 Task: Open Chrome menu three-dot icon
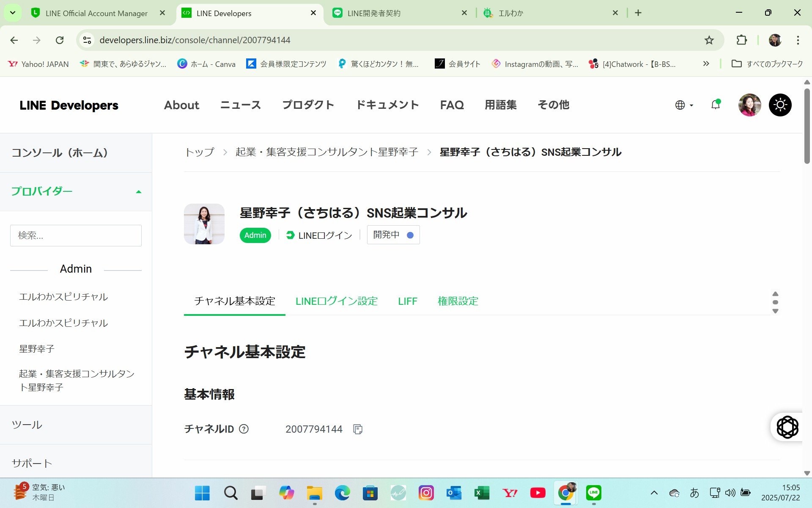[x=798, y=40]
